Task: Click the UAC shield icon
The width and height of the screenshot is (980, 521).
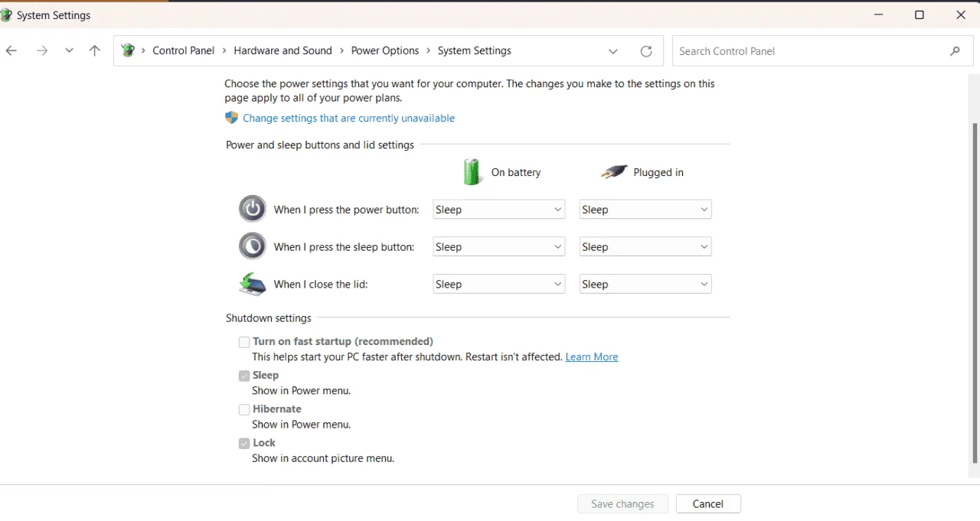Action: (x=231, y=118)
